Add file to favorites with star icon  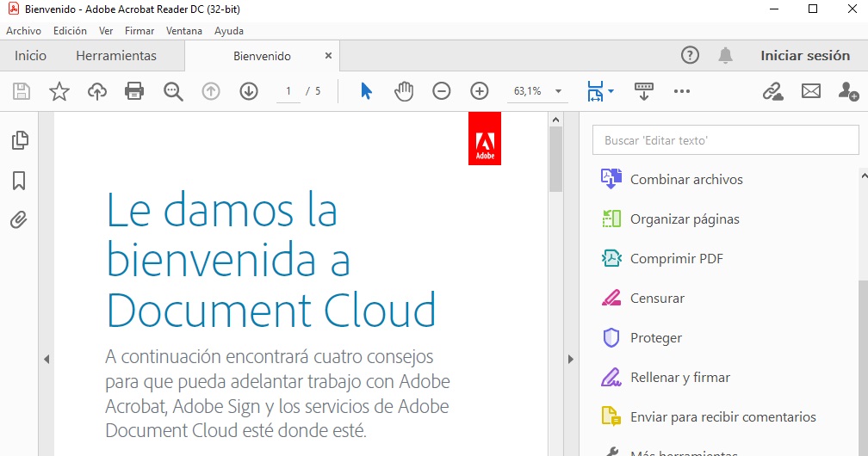tap(59, 91)
